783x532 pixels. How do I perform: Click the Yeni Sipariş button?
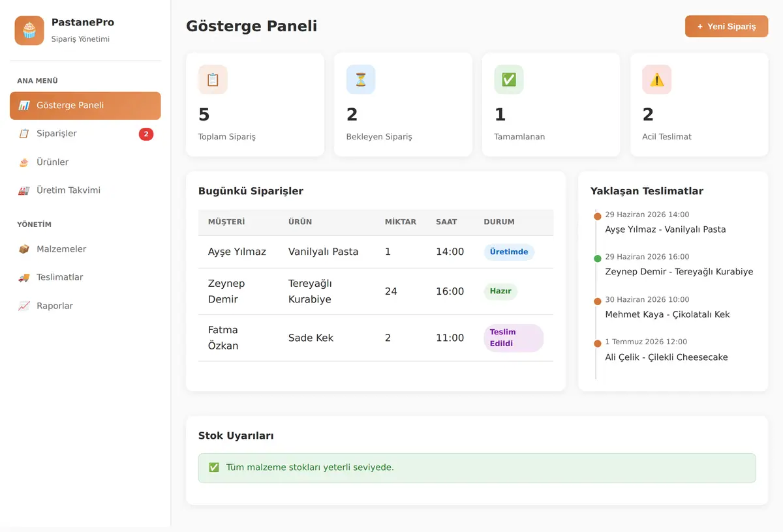click(726, 27)
